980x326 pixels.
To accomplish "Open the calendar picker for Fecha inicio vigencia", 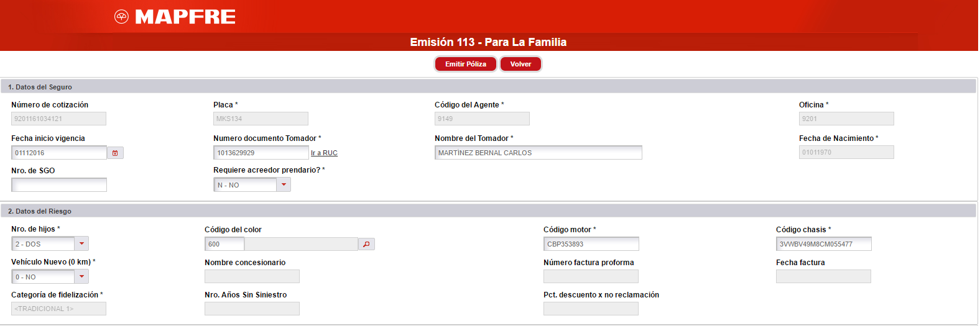I will [x=115, y=153].
